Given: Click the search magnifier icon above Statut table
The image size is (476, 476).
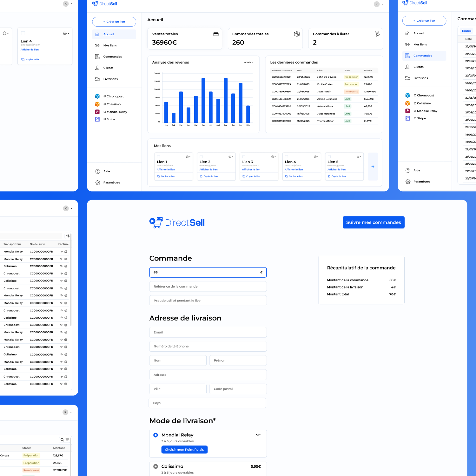Looking at the screenshot, I should 62,440.
